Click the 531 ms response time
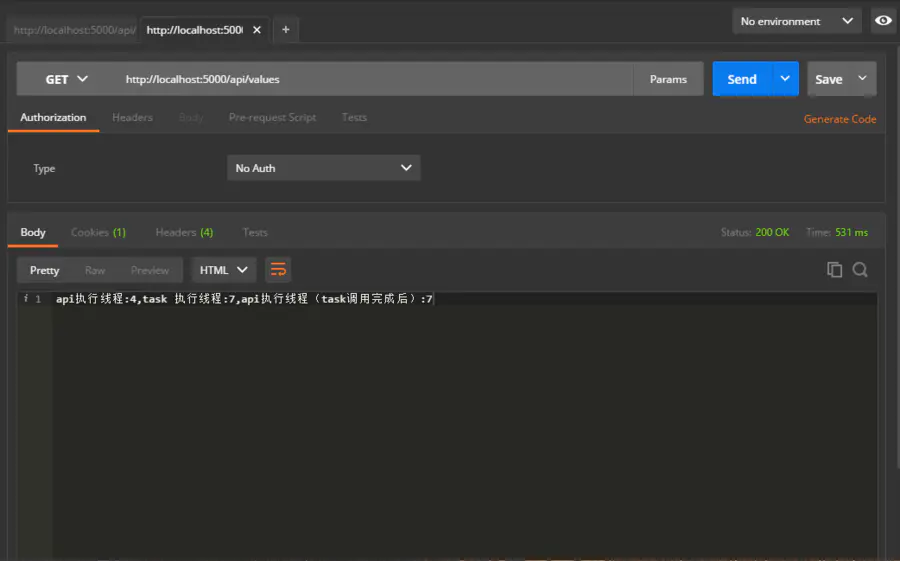Viewport: 900px width, 561px height. [851, 233]
